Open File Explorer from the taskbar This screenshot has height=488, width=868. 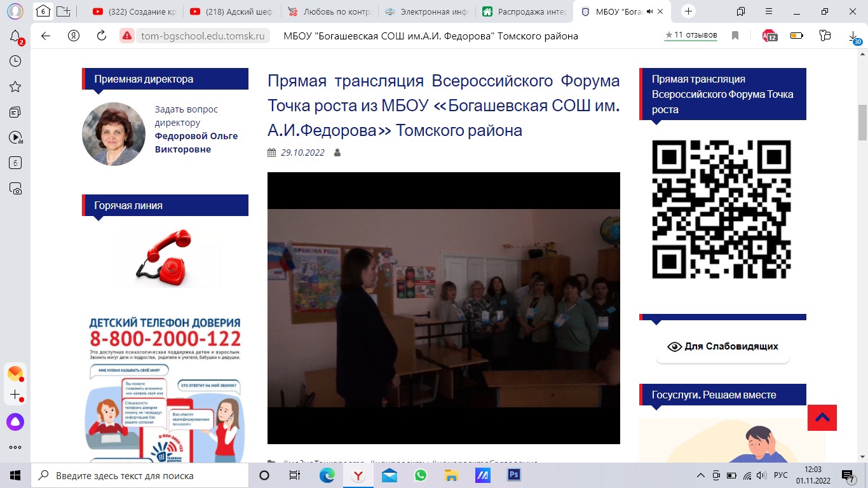[451, 475]
